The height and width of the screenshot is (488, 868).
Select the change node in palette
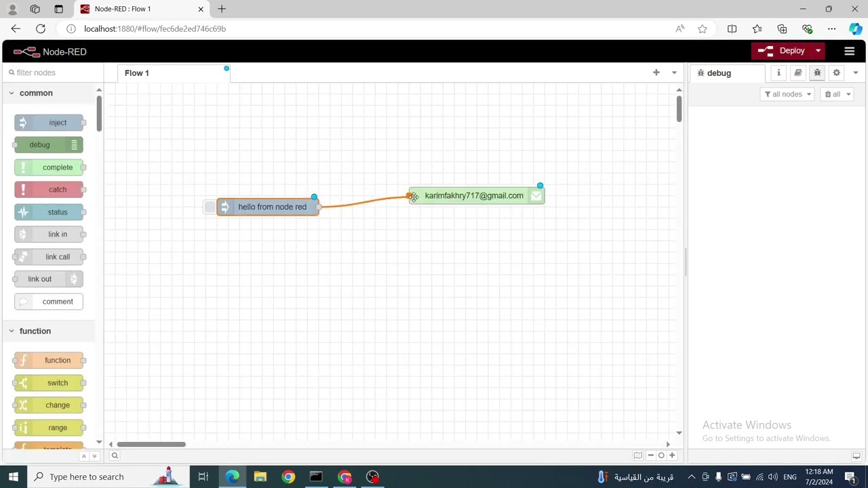pyautogui.click(x=49, y=405)
